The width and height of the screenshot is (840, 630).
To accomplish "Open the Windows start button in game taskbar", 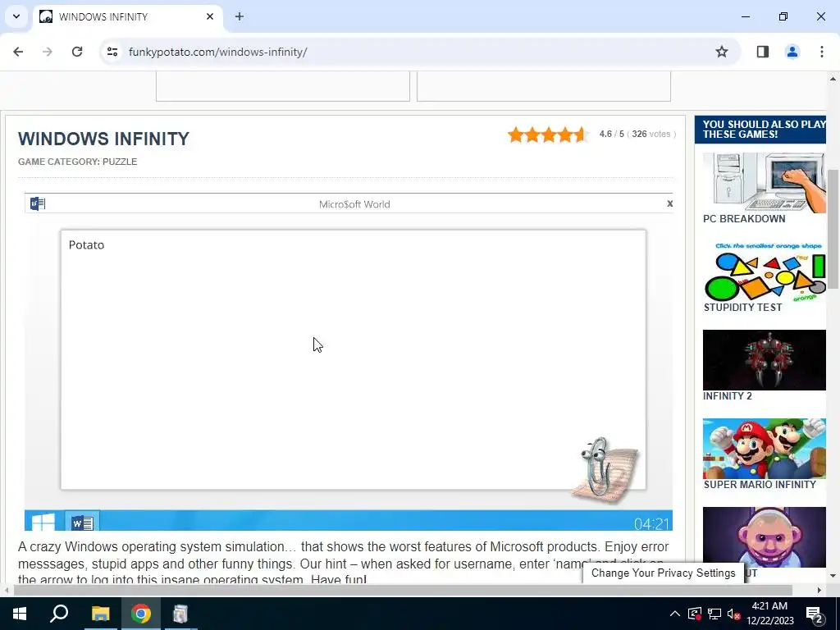I will [43, 521].
